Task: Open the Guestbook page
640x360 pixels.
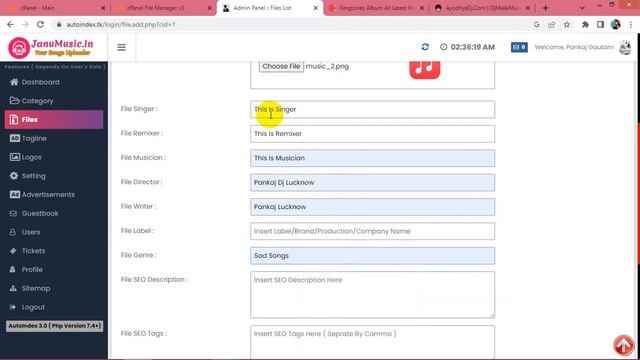Action: tap(54, 213)
